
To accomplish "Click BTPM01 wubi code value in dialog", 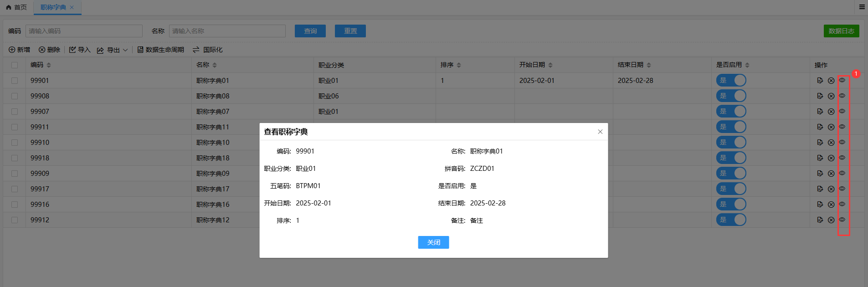I will click(x=308, y=186).
